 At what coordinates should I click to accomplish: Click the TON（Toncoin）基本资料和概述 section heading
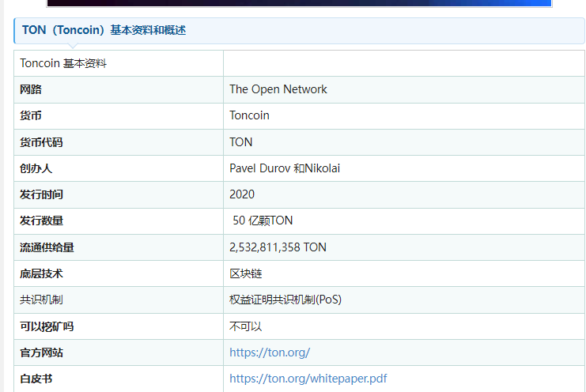[104, 31]
